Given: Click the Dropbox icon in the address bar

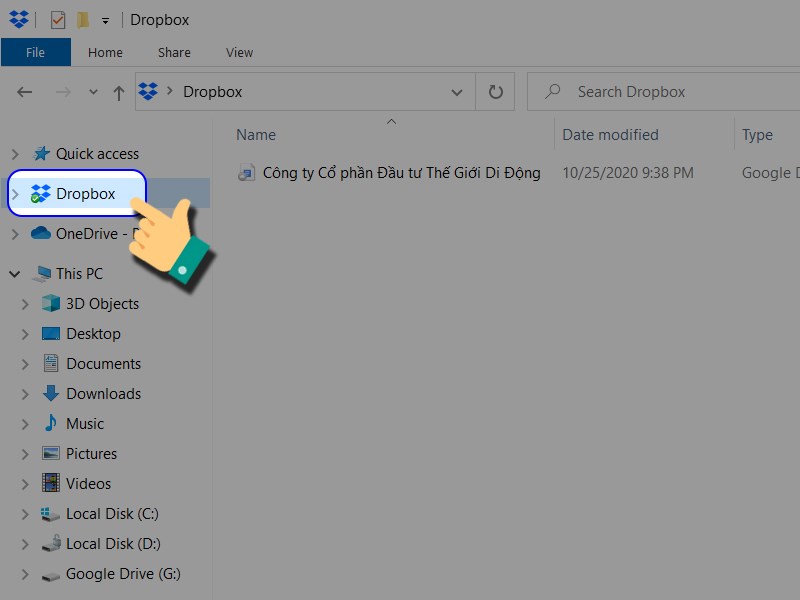Looking at the screenshot, I should tap(150, 91).
